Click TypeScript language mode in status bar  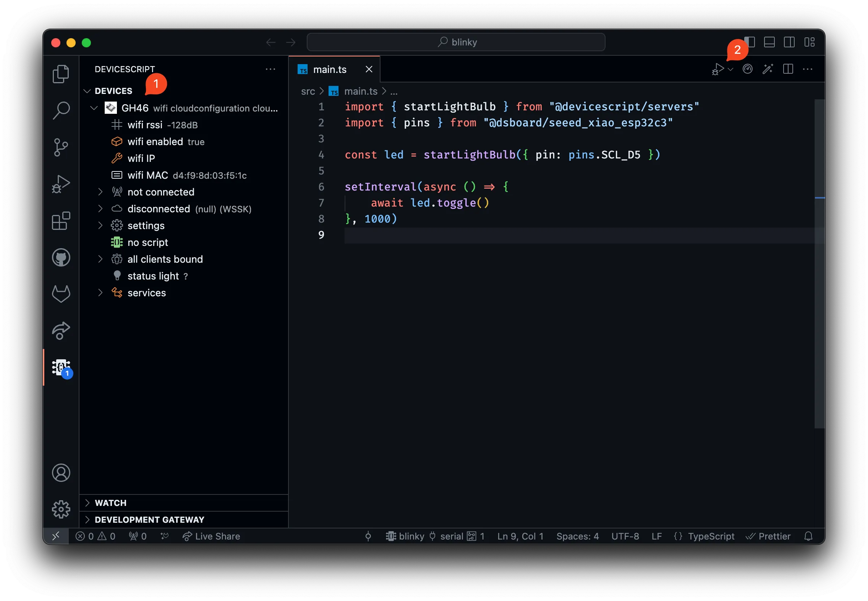coord(711,536)
